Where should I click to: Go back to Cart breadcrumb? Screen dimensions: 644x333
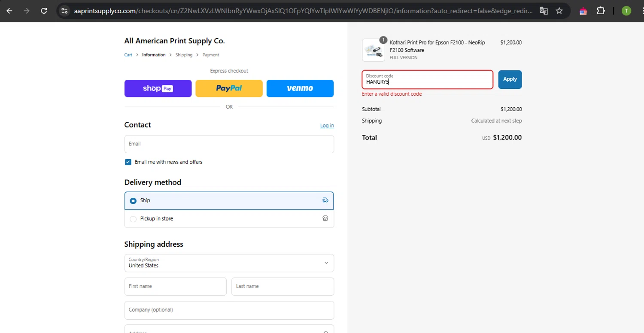[128, 55]
